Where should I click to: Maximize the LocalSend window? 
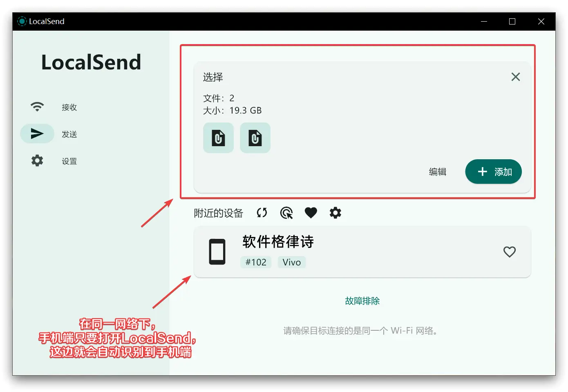click(512, 21)
